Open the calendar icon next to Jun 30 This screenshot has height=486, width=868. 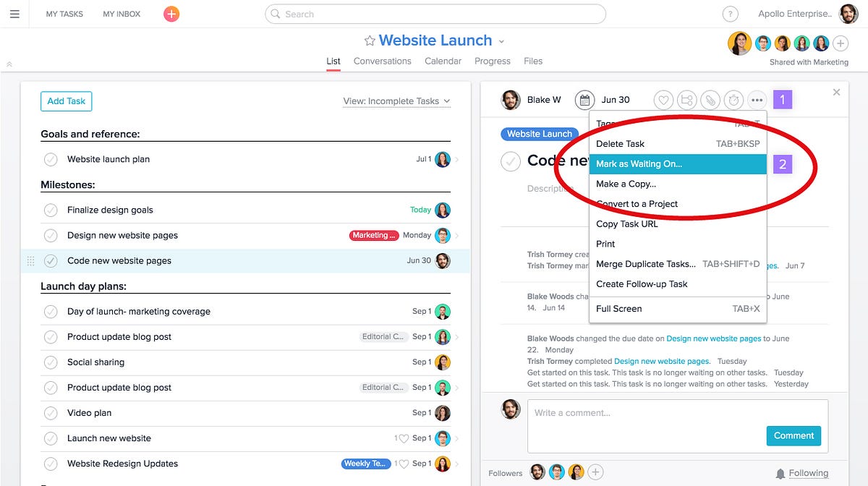pos(584,100)
